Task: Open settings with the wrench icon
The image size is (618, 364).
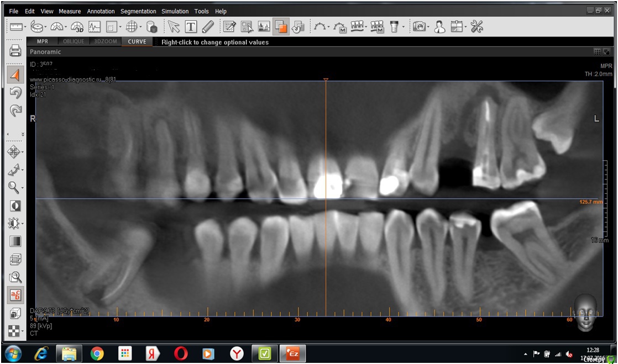Action: pos(477,27)
